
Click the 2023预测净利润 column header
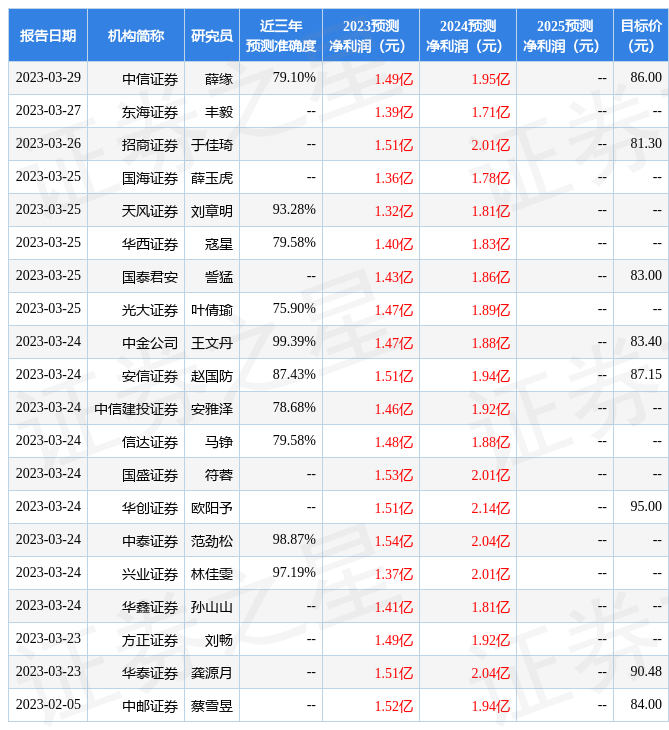tap(371, 35)
